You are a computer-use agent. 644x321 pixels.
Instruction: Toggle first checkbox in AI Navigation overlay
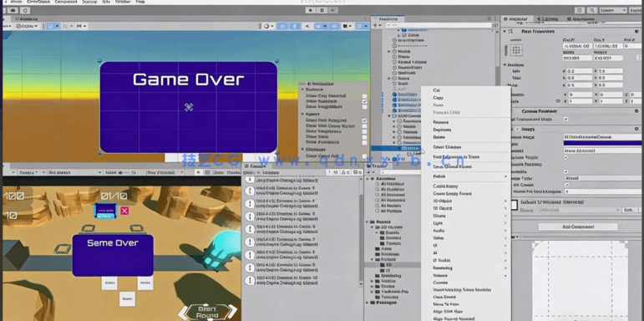point(364,96)
